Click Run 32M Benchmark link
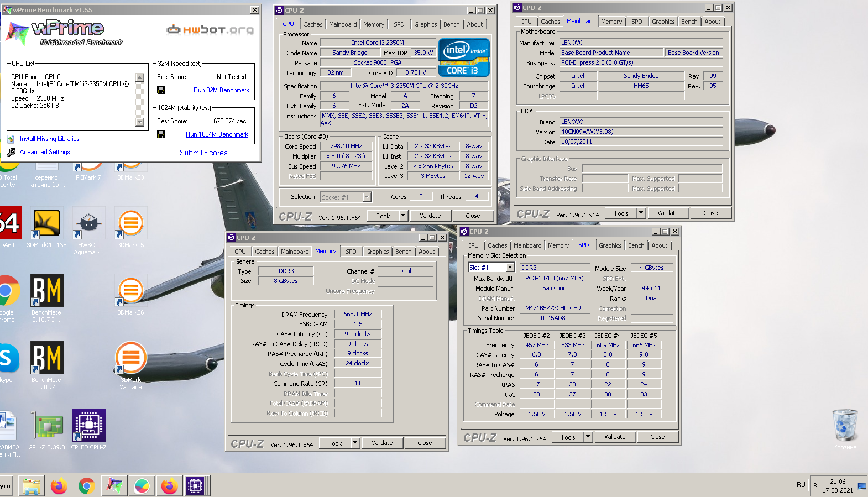 [221, 90]
